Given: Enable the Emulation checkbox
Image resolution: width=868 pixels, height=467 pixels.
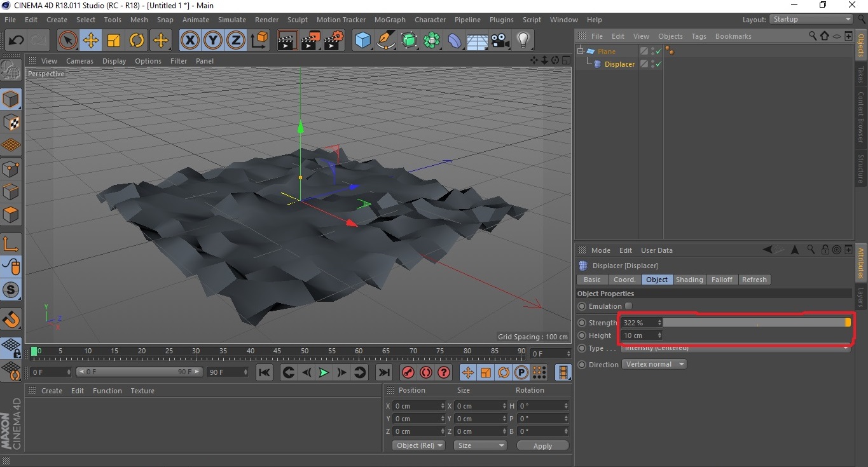Looking at the screenshot, I should 628,306.
